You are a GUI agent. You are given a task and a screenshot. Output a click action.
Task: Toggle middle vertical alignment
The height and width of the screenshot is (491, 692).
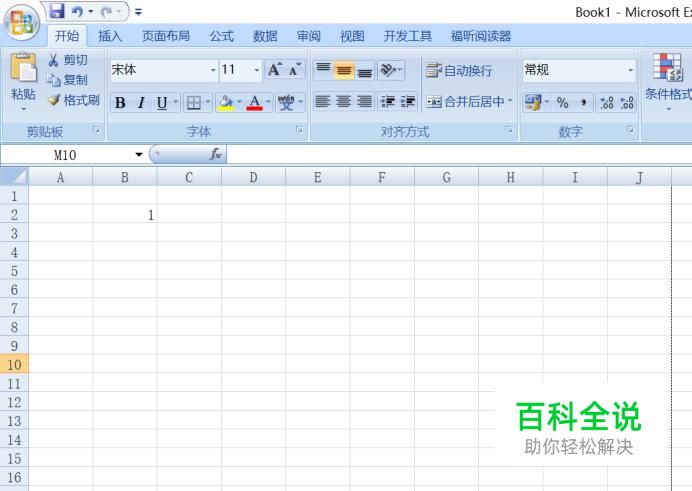coord(344,70)
